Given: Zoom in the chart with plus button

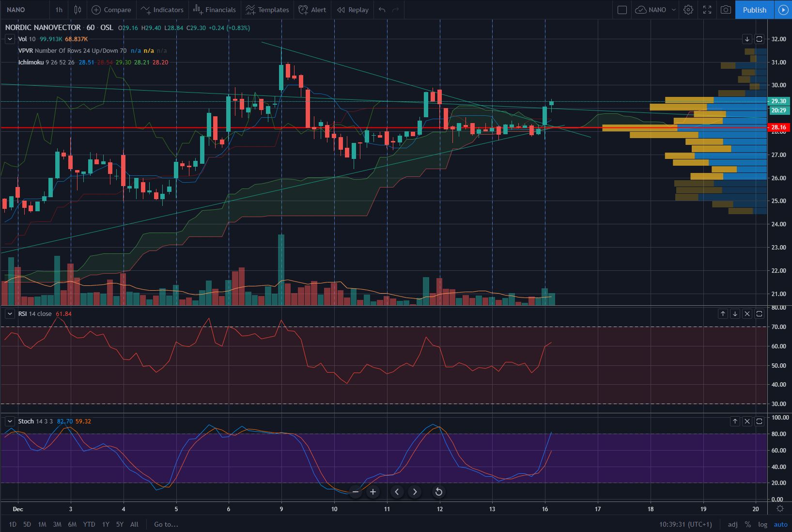Looking at the screenshot, I should point(373,492).
